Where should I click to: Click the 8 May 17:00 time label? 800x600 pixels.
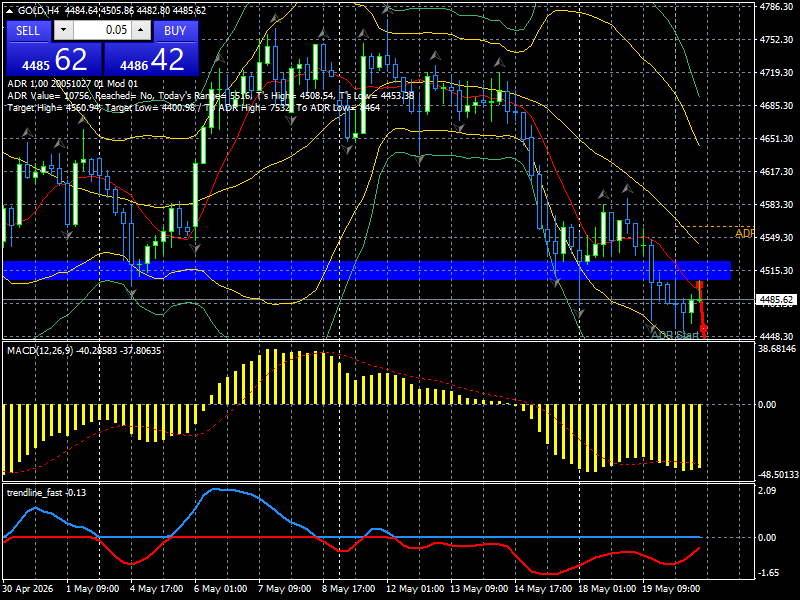click(348, 589)
